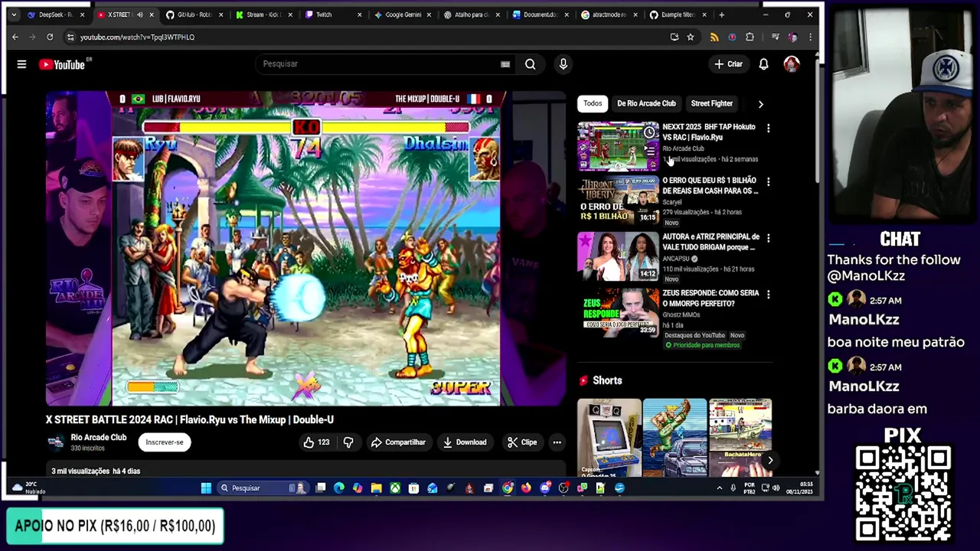Open O ERRO QUE DEU R$ 1 BILHÃO thumbnail
This screenshot has width=980, height=551.
(618, 201)
